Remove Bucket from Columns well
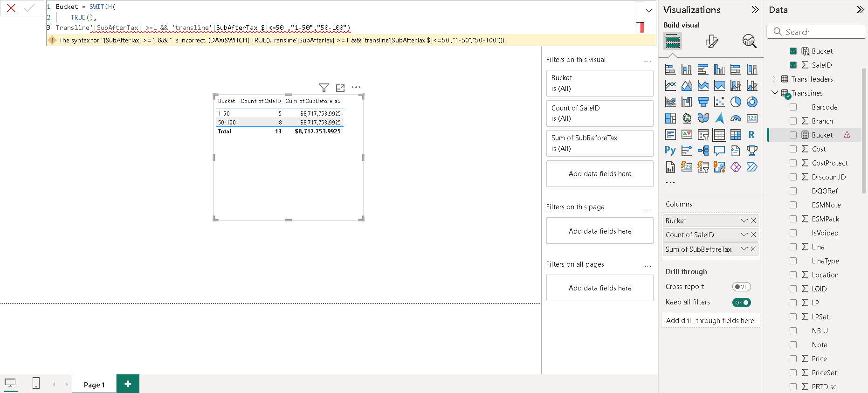Image resolution: width=868 pixels, height=393 pixels. 753,221
